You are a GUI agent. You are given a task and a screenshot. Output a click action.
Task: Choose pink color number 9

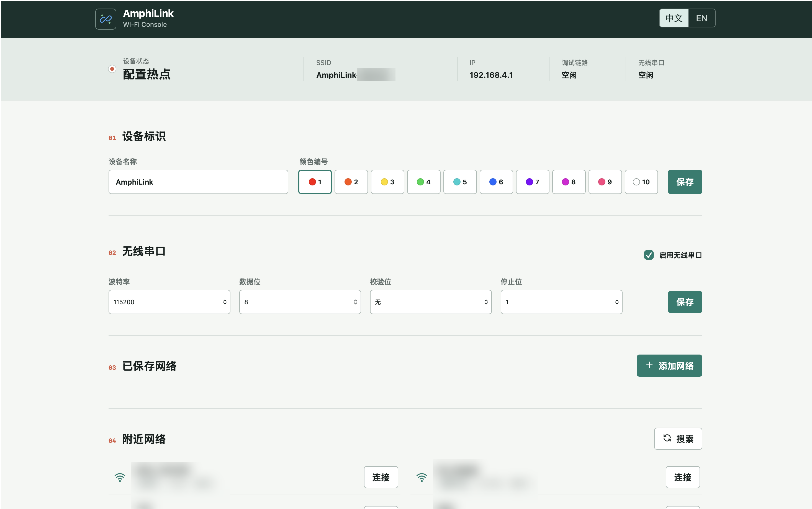tap(605, 182)
